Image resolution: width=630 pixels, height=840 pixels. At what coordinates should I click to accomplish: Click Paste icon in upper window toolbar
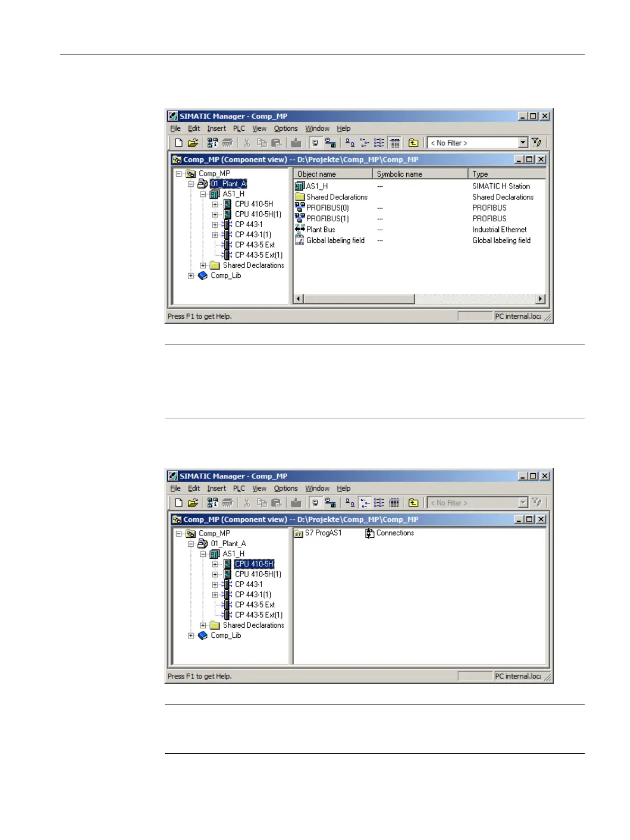coord(276,143)
